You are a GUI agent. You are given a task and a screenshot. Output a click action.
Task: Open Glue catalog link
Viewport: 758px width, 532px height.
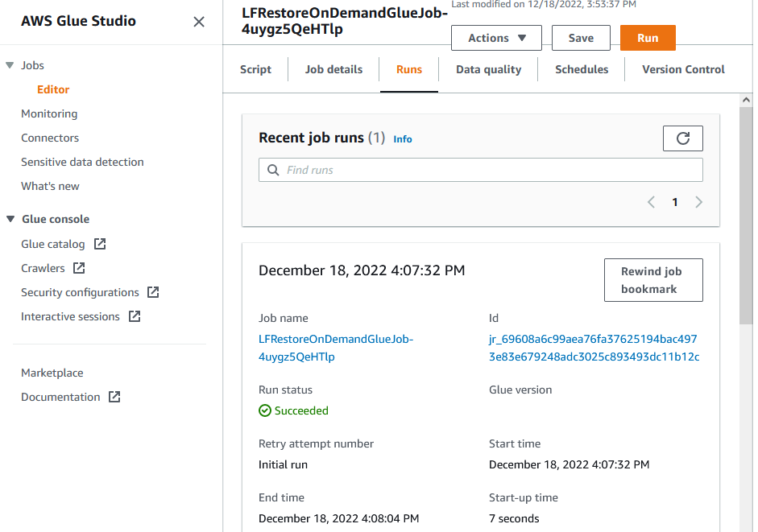[52, 244]
